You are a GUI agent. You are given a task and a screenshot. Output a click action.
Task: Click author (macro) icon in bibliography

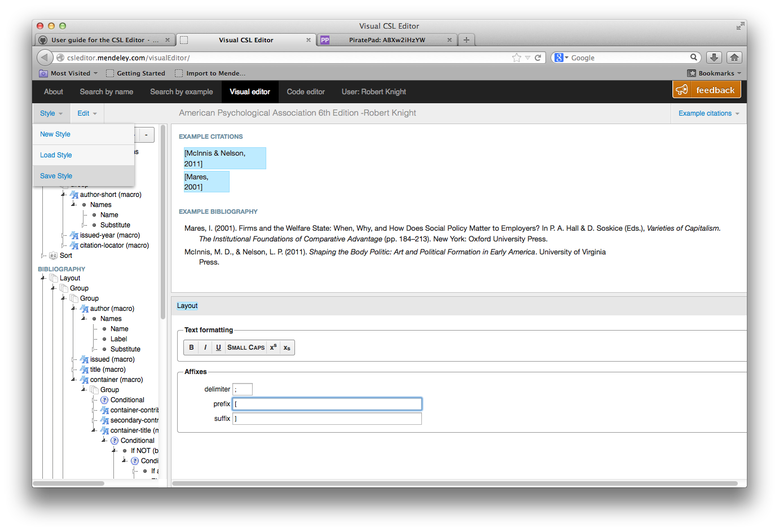tap(84, 309)
